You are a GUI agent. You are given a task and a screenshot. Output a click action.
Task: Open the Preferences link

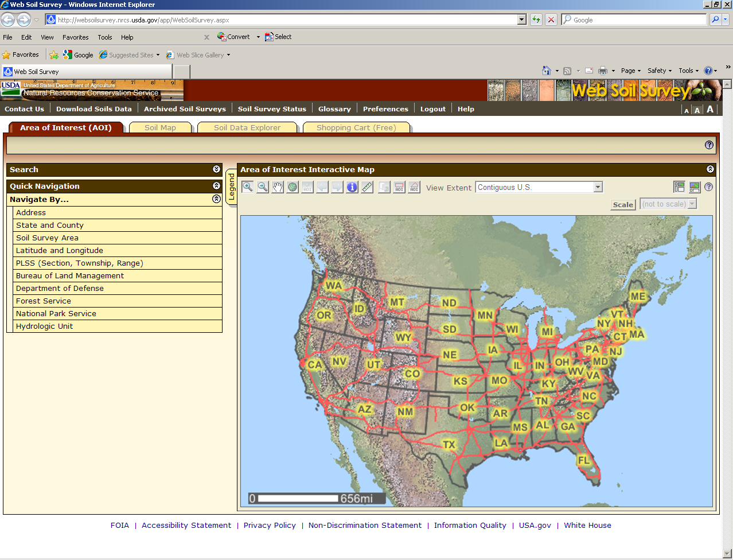tap(385, 108)
